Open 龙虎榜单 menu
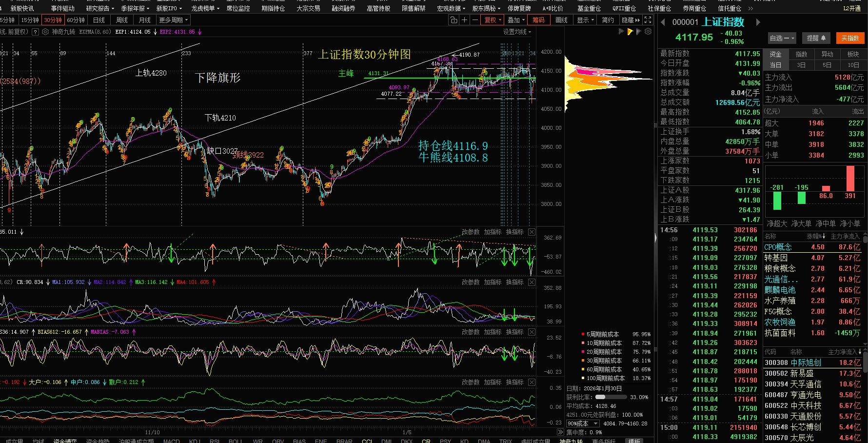This screenshot has height=443, width=868. (x=205, y=8)
